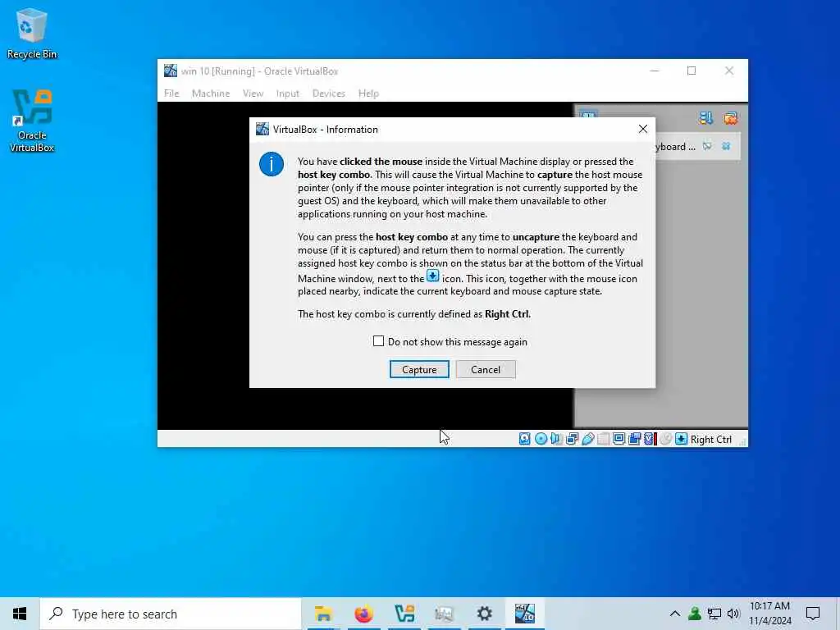Click the network icon in system tray
The height and width of the screenshot is (630, 840).
coord(714,614)
